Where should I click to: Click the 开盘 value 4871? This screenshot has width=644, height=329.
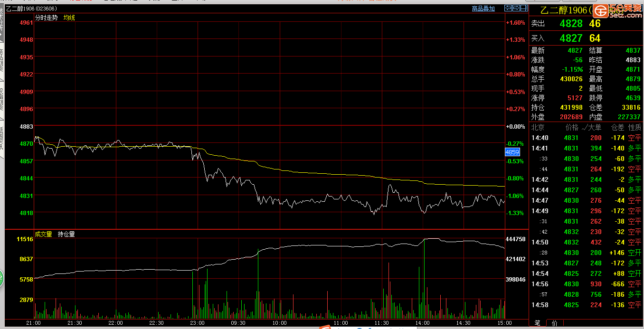click(x=633, y=69)
